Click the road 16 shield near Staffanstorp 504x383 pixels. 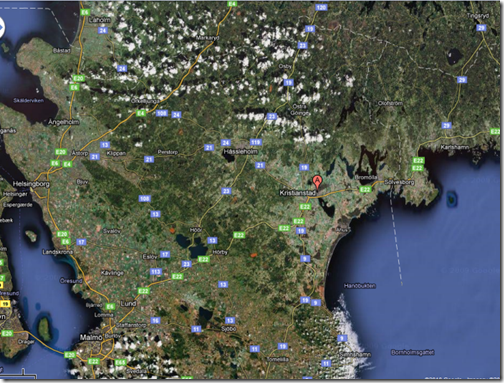click(155, 321)
